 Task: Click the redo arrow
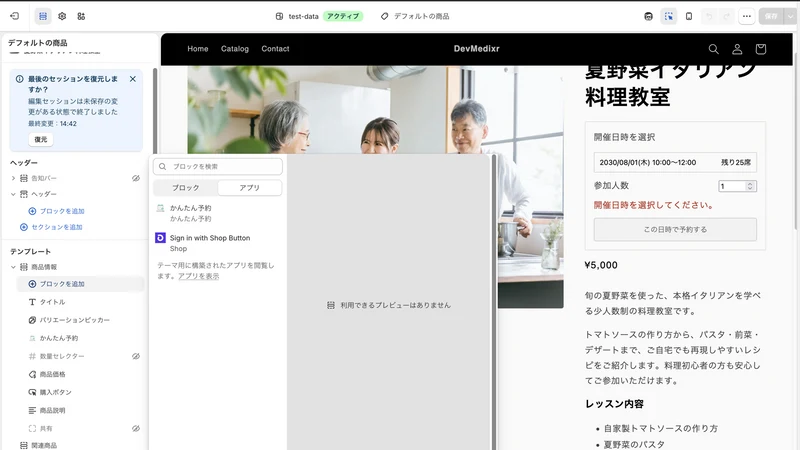pyautogui.click(x=726, y=16)
